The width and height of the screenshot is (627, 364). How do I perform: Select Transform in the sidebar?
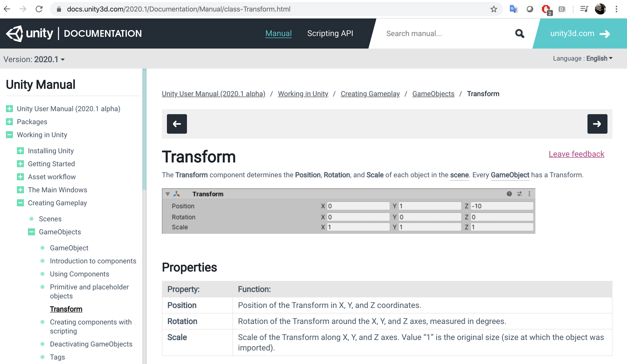click(66, 309)
